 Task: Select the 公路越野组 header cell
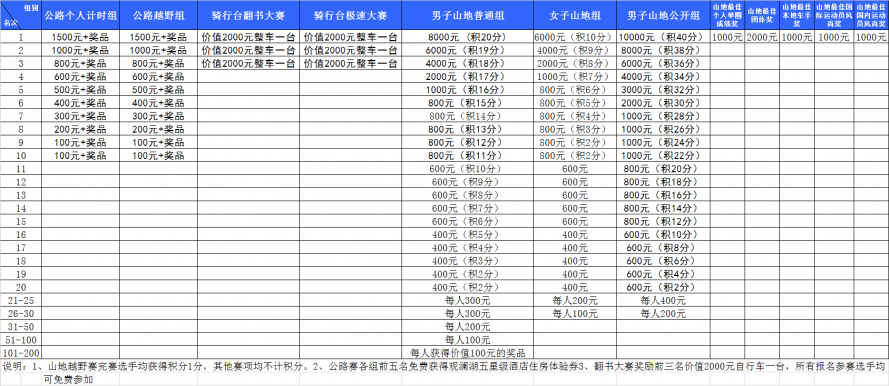159,16
